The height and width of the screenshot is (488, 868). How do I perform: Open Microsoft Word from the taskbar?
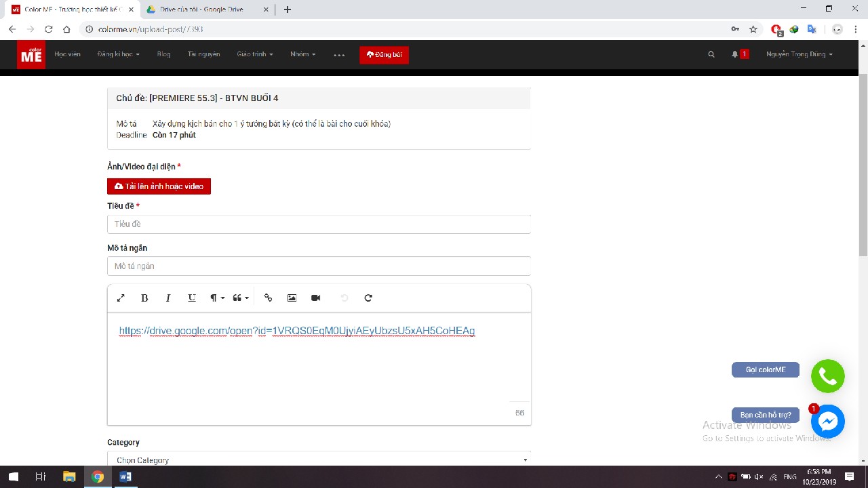tap(125, 476)
